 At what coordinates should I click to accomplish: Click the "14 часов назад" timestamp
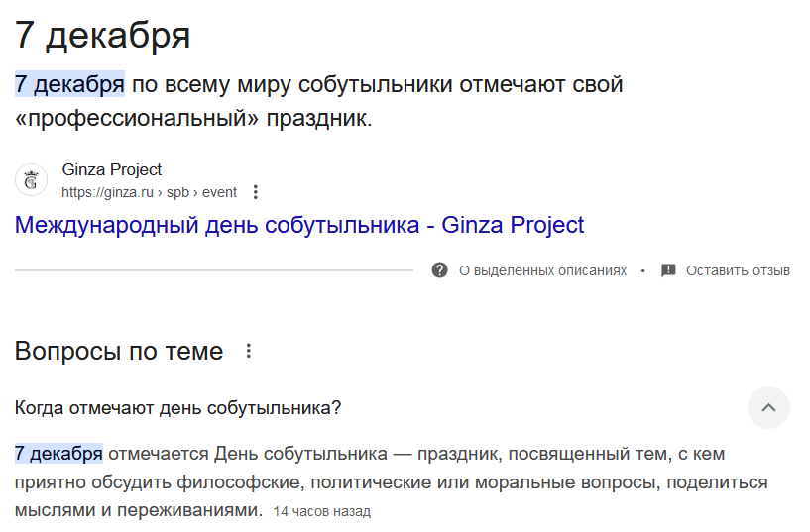(321, 512)
